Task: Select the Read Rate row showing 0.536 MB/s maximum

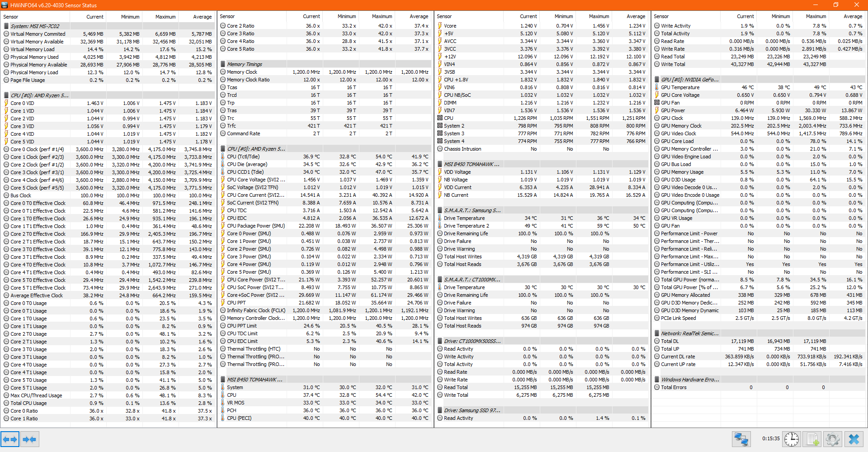Action: [x=759, y=41]
